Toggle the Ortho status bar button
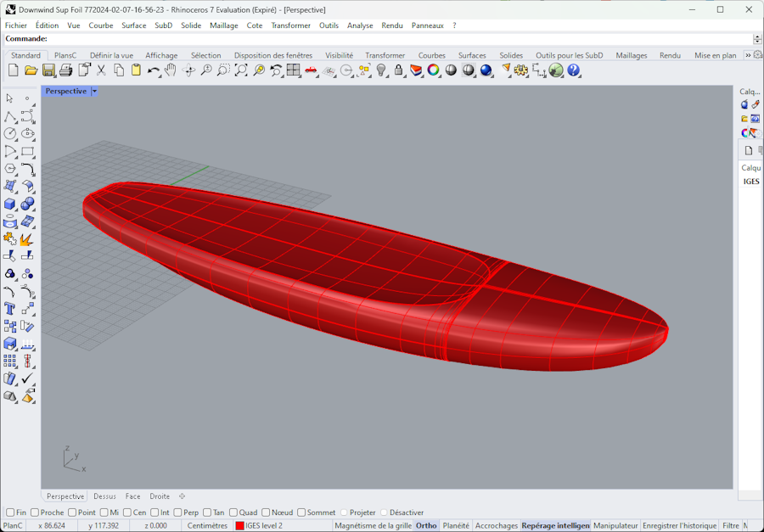 coord(426,526)
